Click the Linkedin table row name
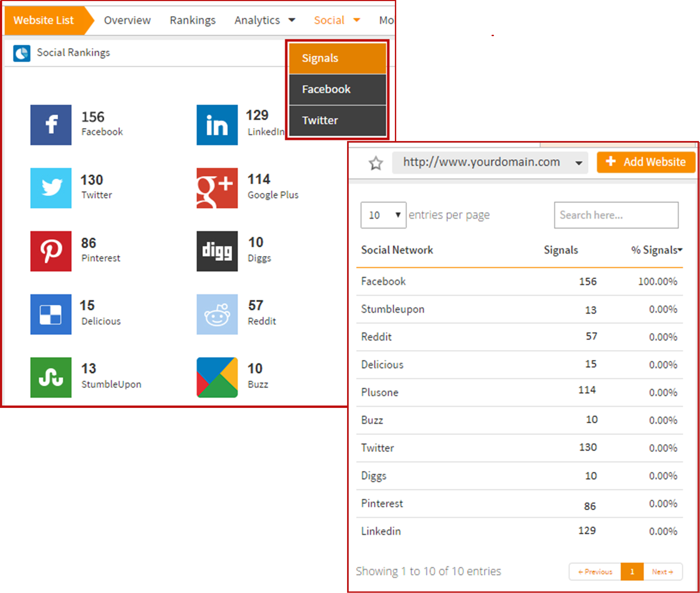 click(x=381, y=531)
